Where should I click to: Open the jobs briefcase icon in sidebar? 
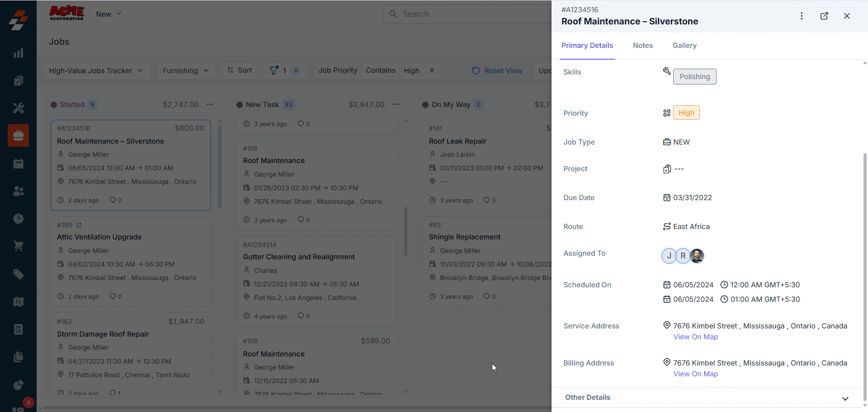pos(18,136)
